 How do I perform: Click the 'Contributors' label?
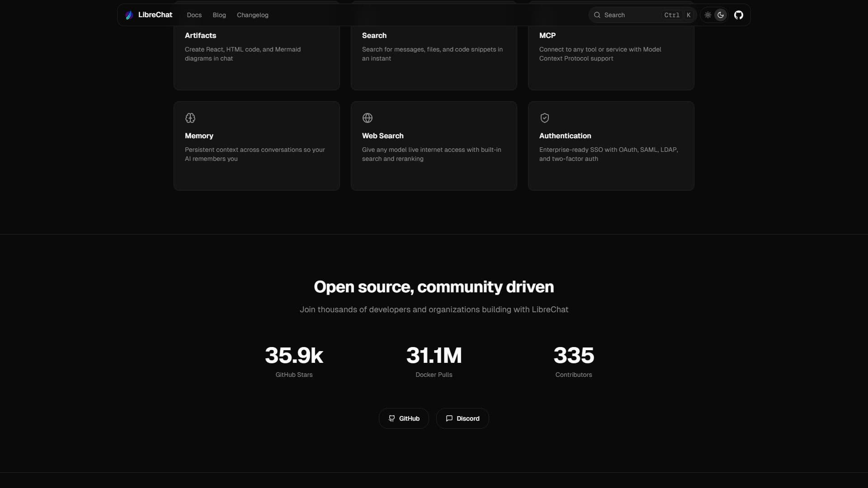click(x=574, y=375)
